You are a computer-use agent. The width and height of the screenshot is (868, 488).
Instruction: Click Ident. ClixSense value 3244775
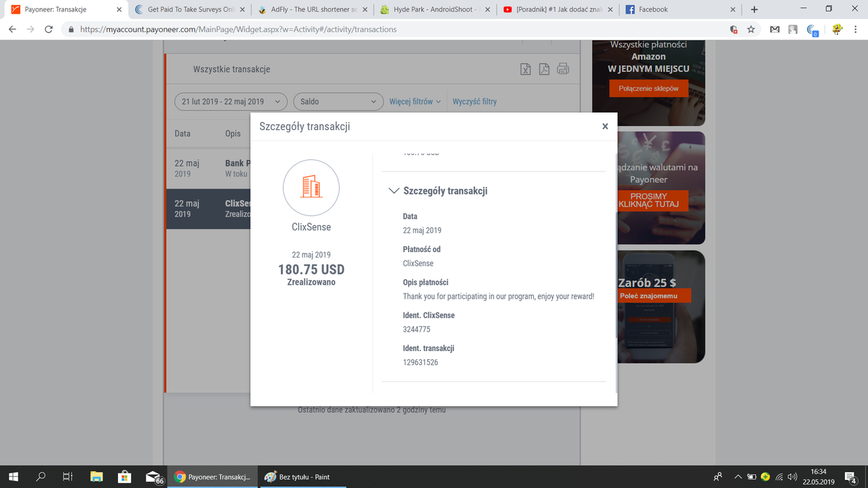pos(416,329)
